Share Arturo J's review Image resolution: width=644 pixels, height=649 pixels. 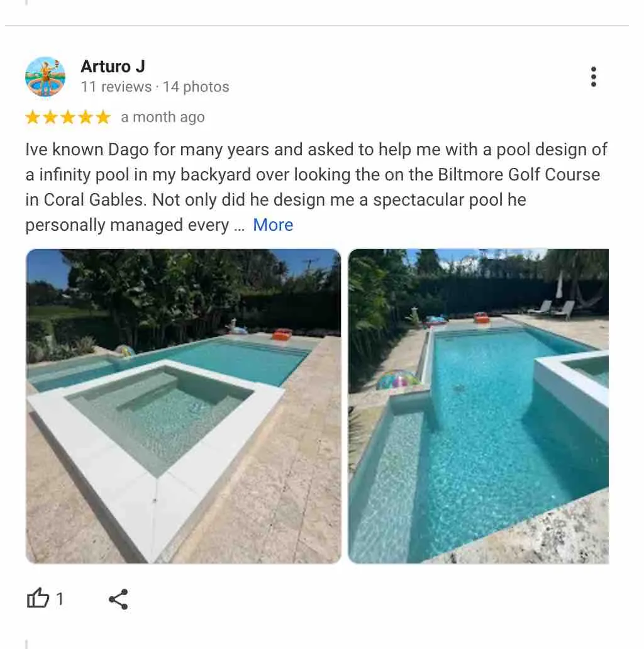click(x=118, y=599)
